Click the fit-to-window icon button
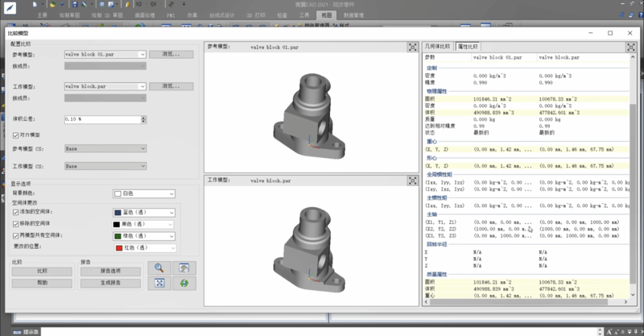Screen dimensions: 644x336 click(159, 283)
